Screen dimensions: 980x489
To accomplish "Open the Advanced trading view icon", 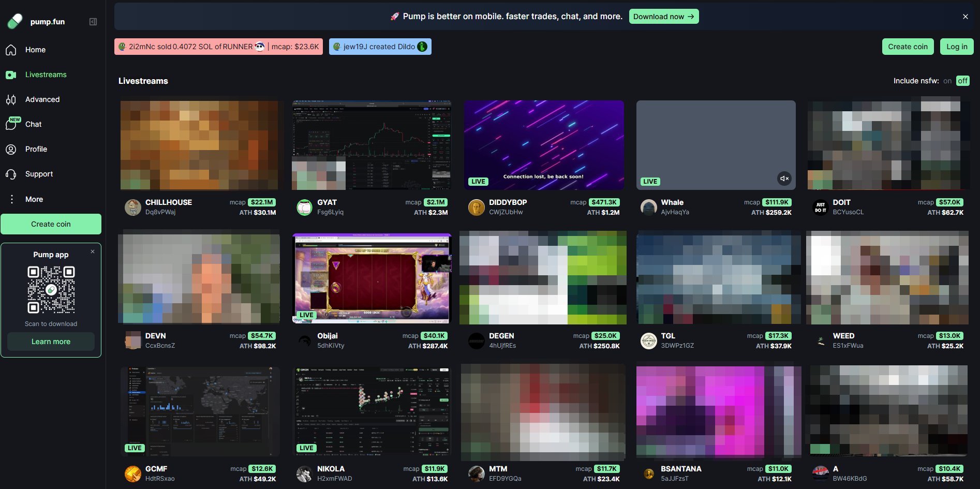I will 11,99.
